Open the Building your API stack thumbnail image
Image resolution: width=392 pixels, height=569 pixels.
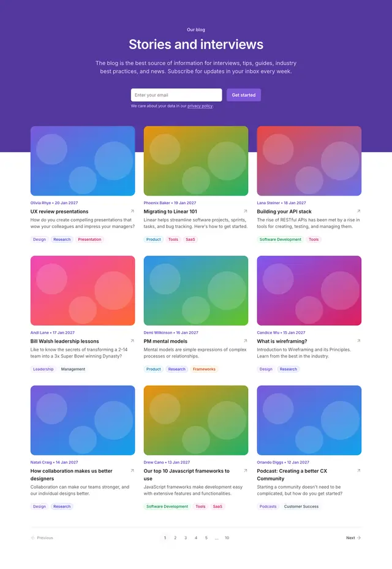[309, 161]
